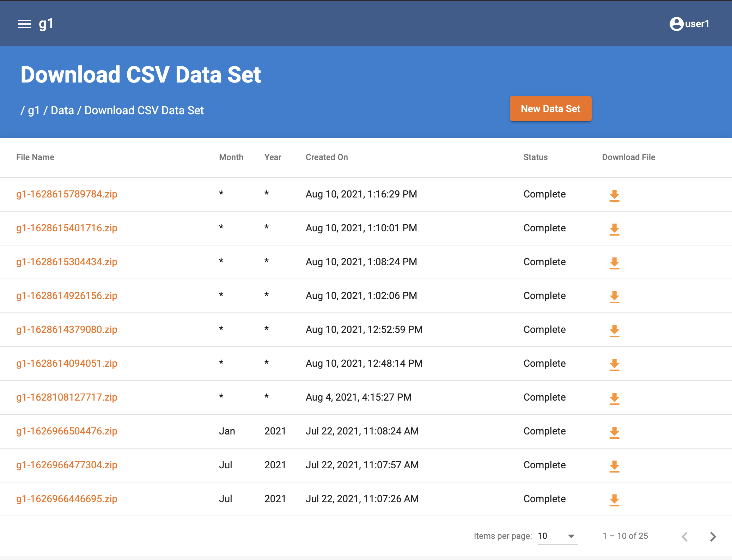Click the File Name column header
Viewport: 732px width, 560px height.
[35, 157]
